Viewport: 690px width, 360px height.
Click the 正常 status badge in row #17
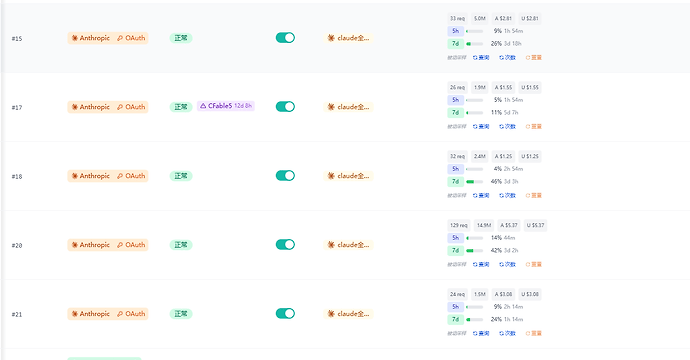pos(181,107)
